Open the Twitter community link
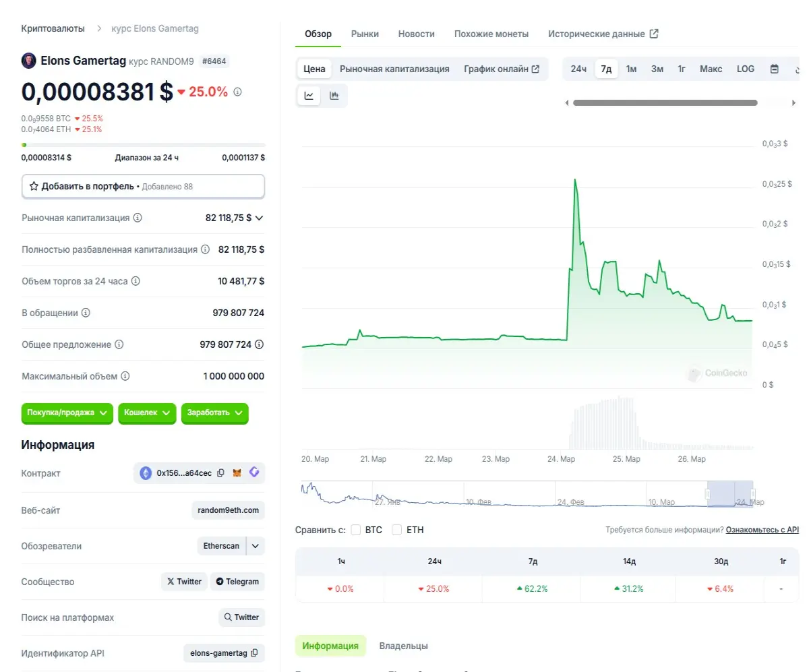 184,582
